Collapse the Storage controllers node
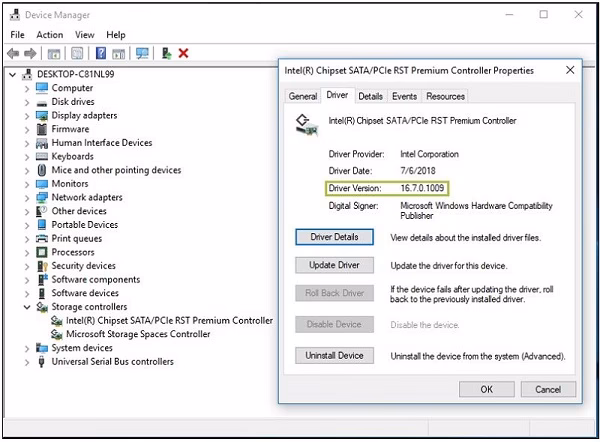The image size is (600, 442). click(27, 307)
